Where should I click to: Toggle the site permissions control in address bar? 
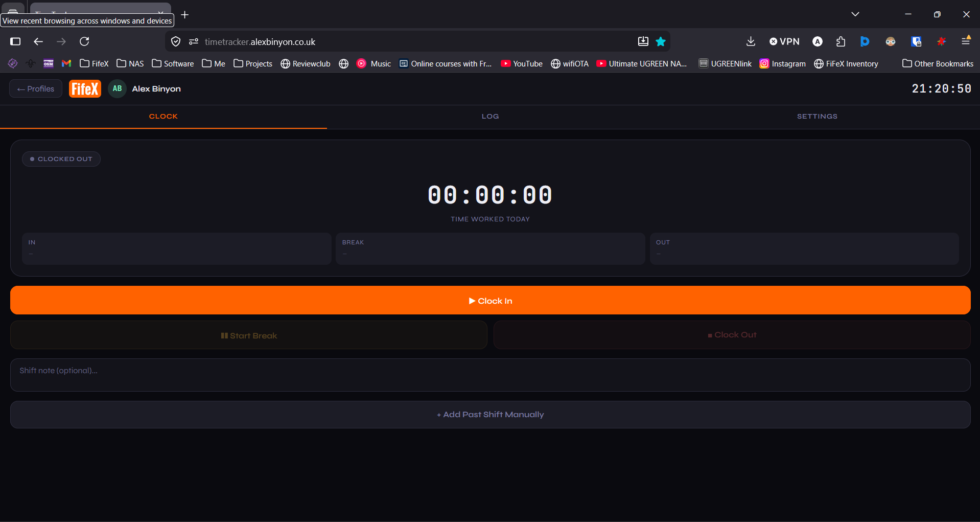point(193,41)
